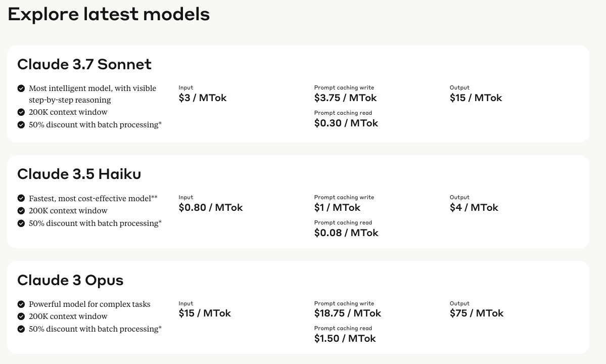Click checkmark beside Haiku 50% batch discount
The width and height of the screenshot is (606, 364).
(x=21, y=223)
